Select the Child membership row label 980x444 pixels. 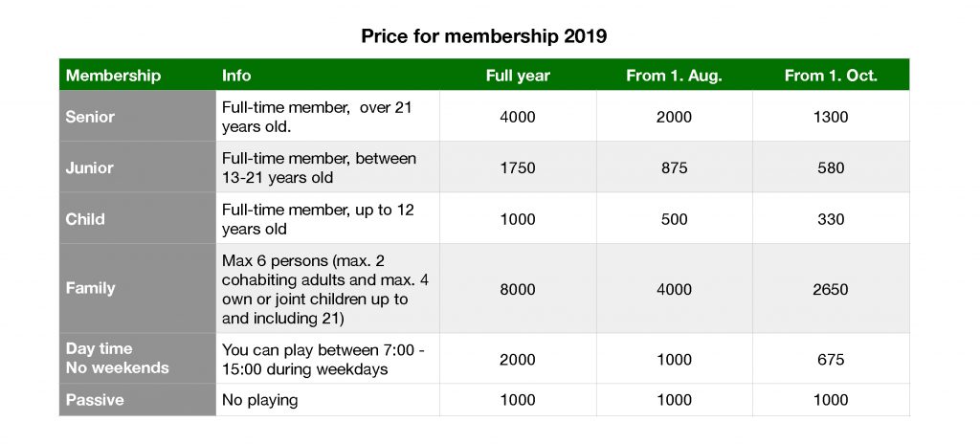[85, 219]
